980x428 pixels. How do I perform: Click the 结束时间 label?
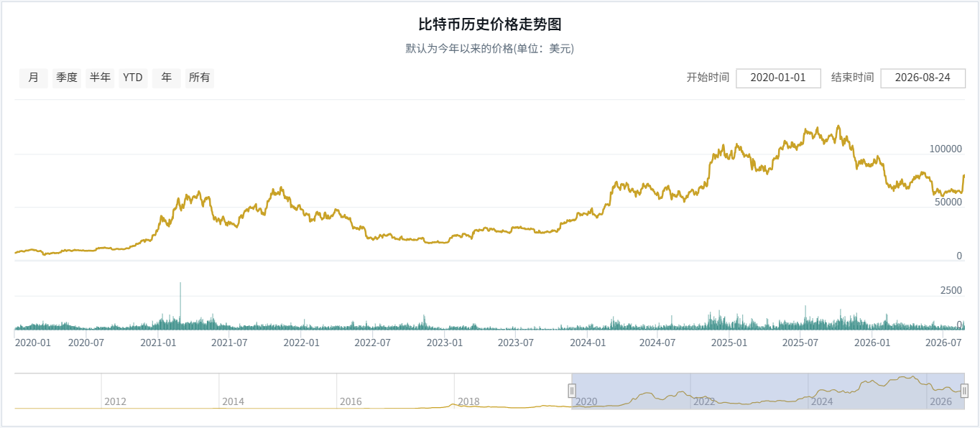(853, 78)
